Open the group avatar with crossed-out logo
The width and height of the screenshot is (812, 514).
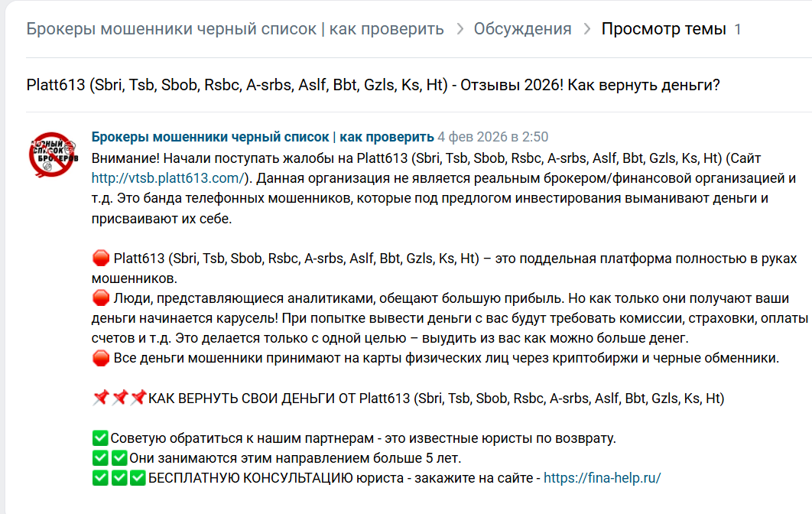tap(52, 155)
